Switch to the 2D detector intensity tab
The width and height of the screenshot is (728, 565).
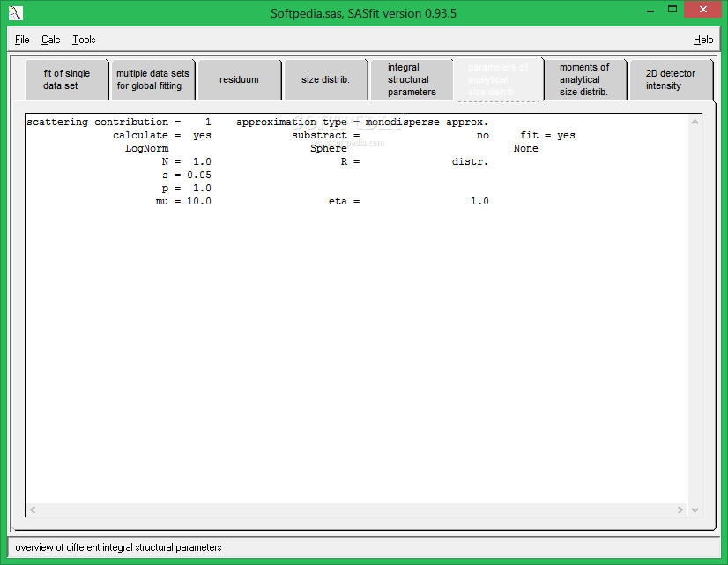pos(671,79)
